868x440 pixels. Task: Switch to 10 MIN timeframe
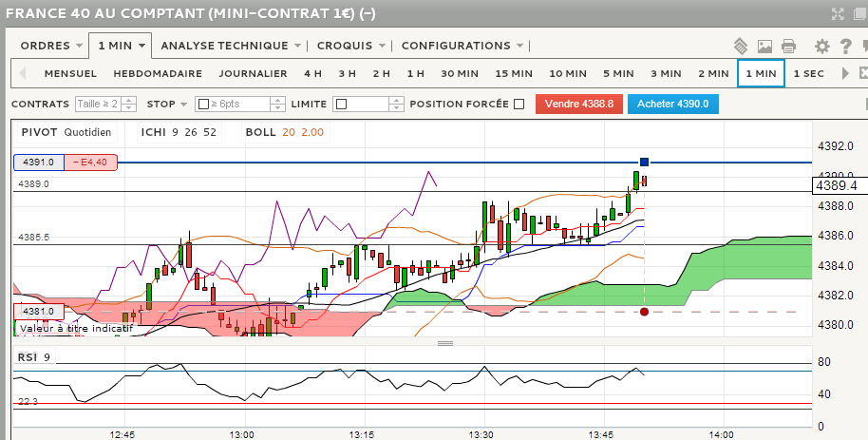(568, 74)
